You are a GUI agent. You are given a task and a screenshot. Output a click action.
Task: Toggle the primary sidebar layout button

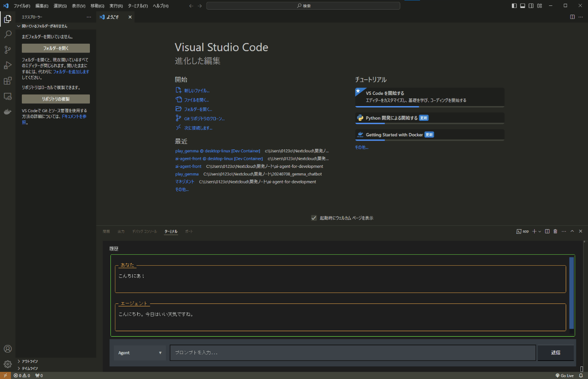514,6
